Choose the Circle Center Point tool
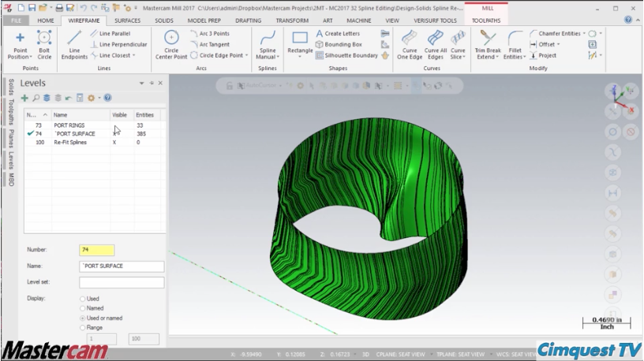The width and height of the screenshot is (644, 361). 171,45
